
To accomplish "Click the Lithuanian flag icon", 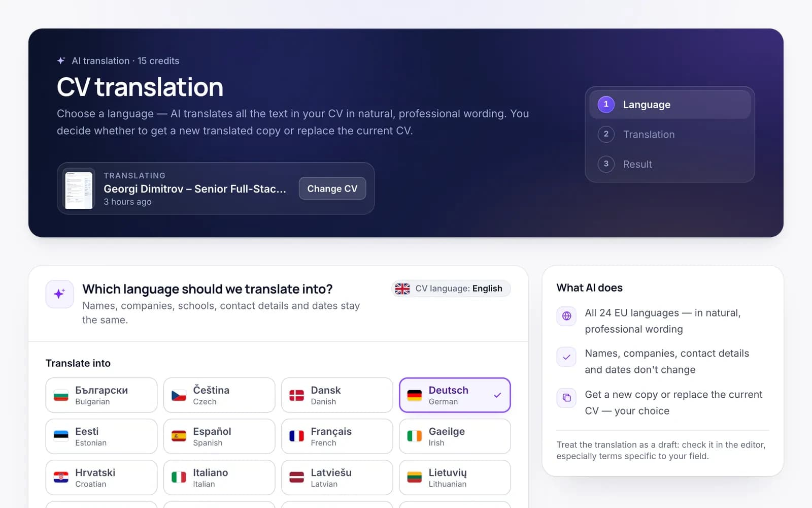I will (x=415, y=478).
